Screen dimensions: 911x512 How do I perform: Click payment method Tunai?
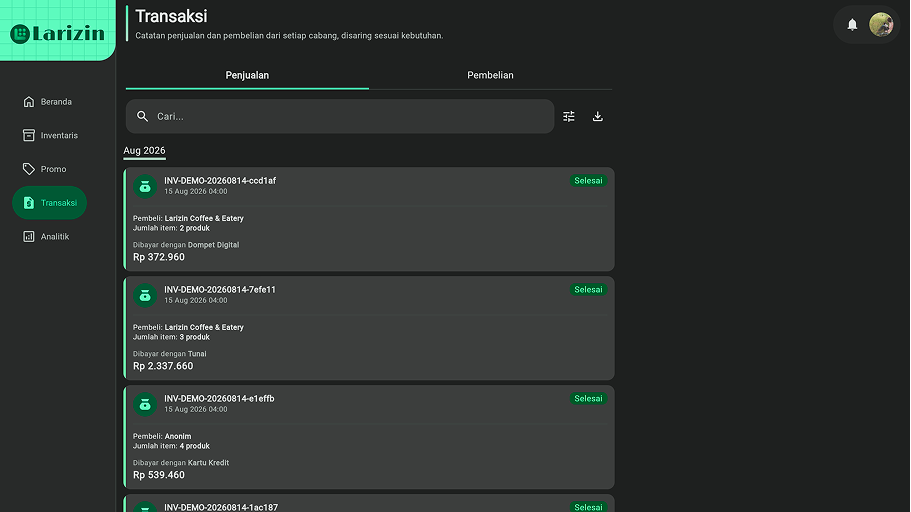click(197, 353)
